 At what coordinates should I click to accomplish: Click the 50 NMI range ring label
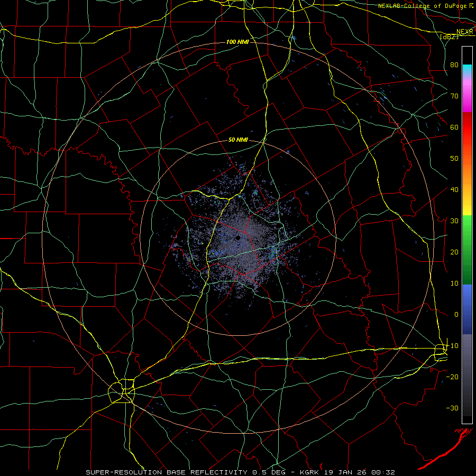238,140
